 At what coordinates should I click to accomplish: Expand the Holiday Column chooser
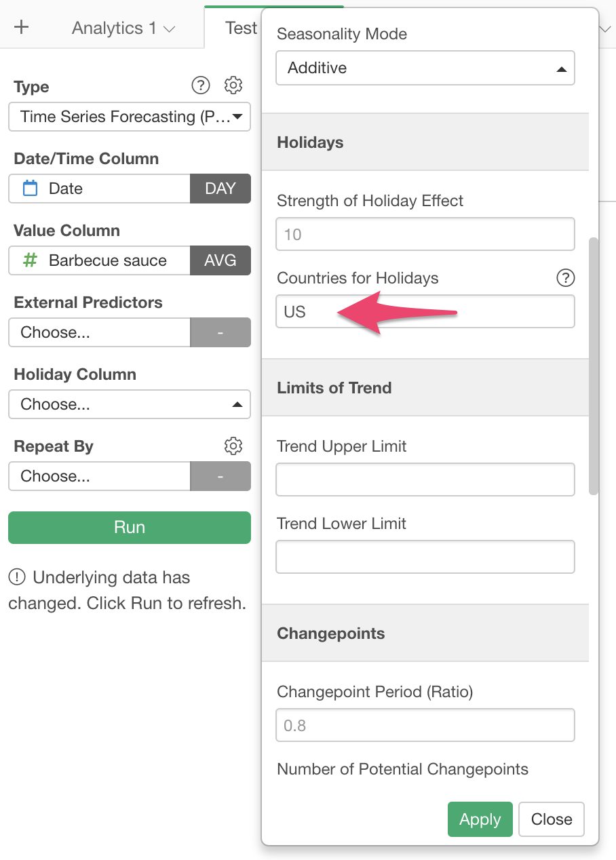(130, 404)
